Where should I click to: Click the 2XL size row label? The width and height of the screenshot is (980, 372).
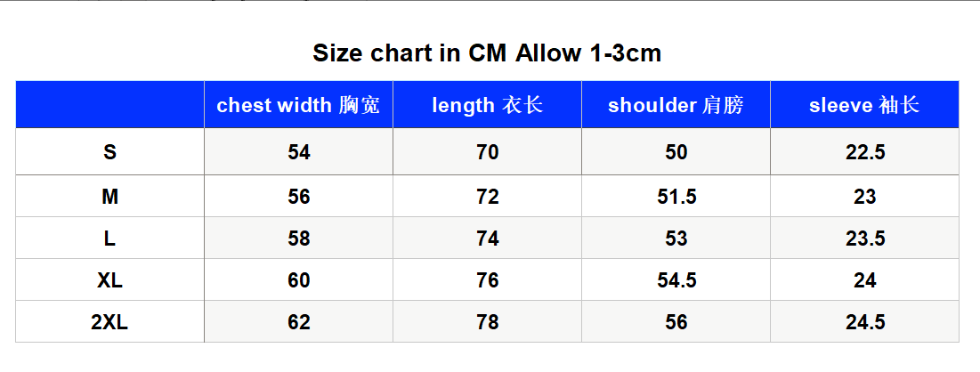point(110,322)
